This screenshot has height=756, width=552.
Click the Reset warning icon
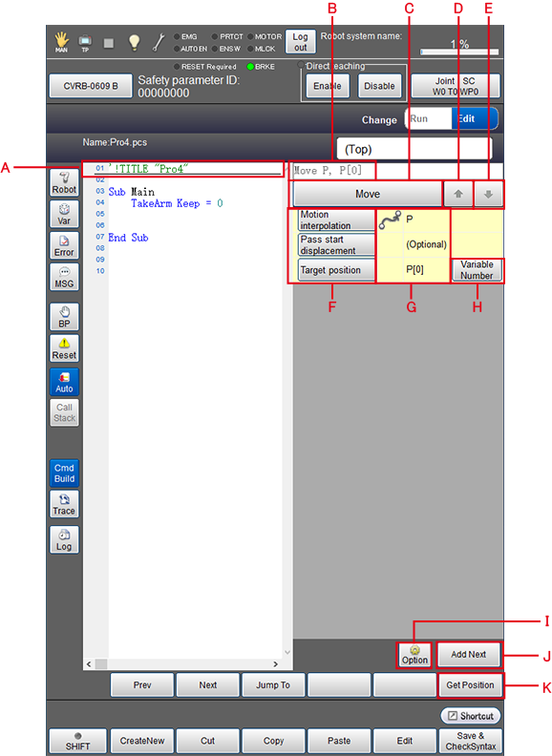click(x=64, y=348)
